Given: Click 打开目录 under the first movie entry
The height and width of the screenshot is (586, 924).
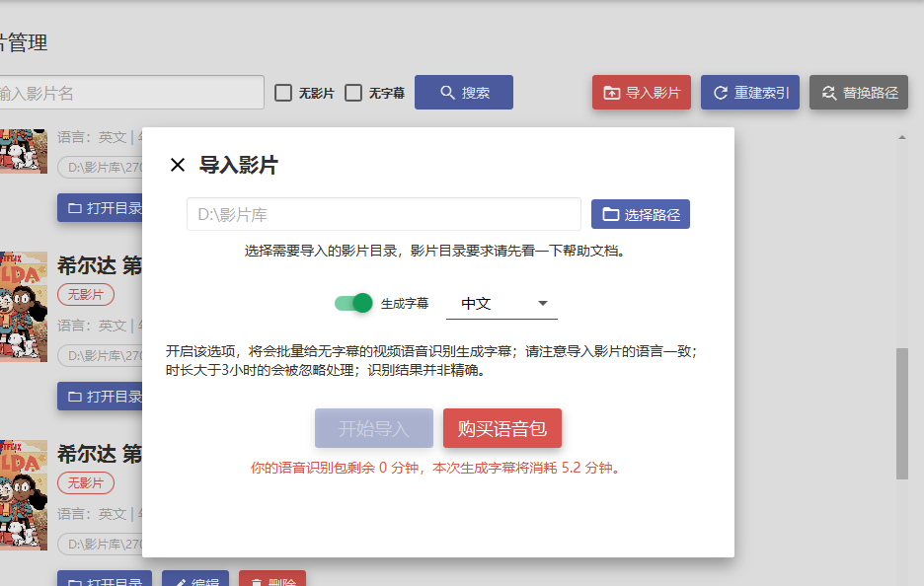Looking at the screenshot, I should 100,208.
